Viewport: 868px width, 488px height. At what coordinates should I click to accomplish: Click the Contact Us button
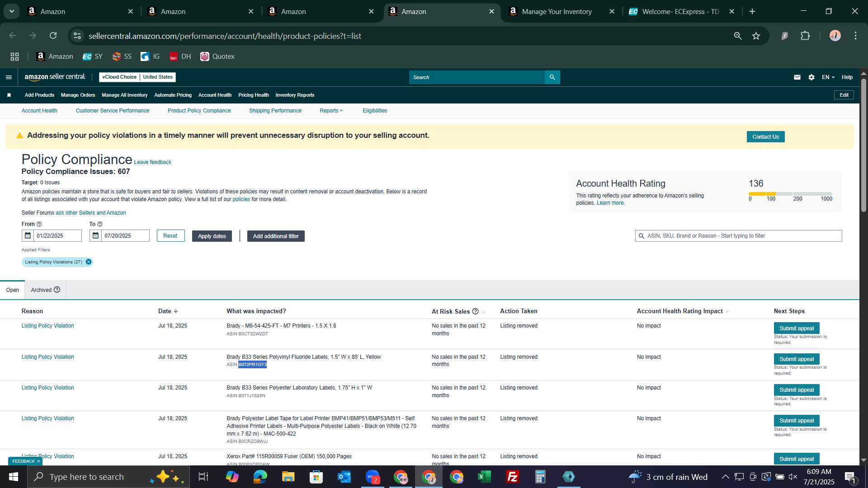coord(765,137)
